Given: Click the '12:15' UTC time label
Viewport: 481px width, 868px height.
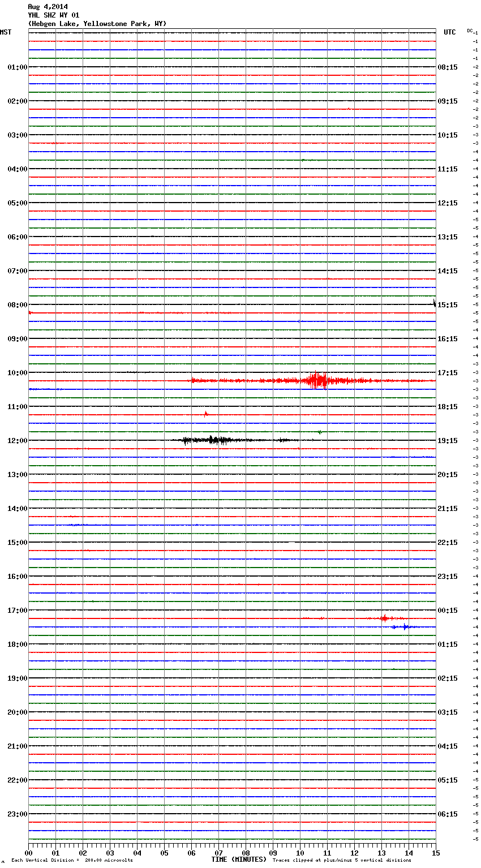Looking at the screenshot, I should tap(448, 203).
